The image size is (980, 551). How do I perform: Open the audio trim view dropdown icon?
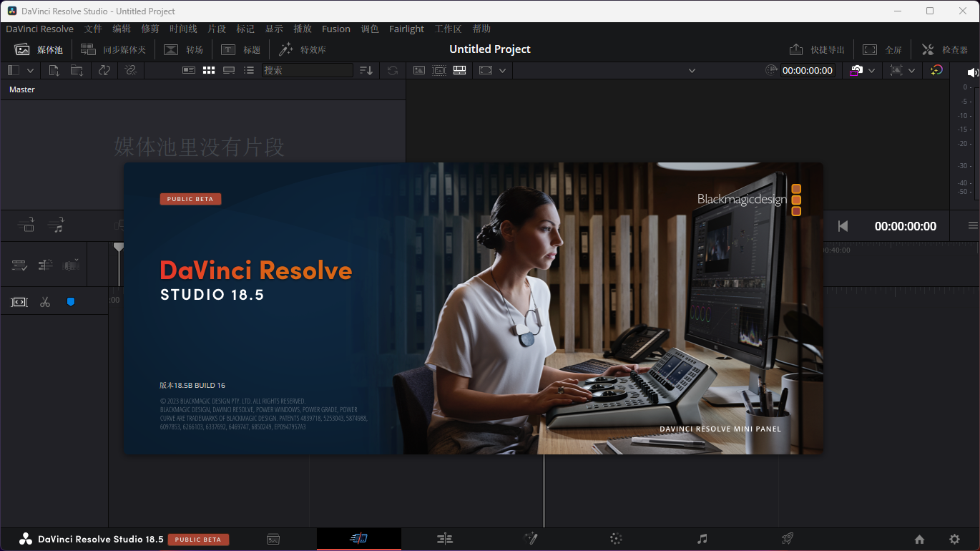(72, 265)
